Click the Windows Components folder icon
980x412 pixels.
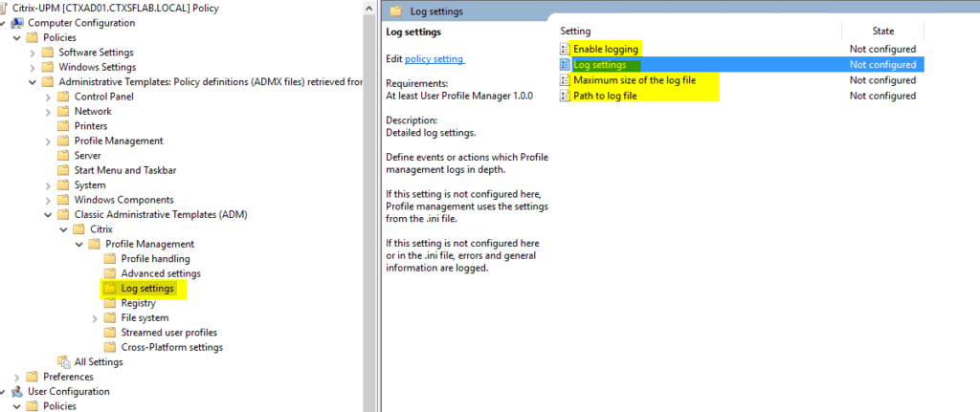coord(63,200)
